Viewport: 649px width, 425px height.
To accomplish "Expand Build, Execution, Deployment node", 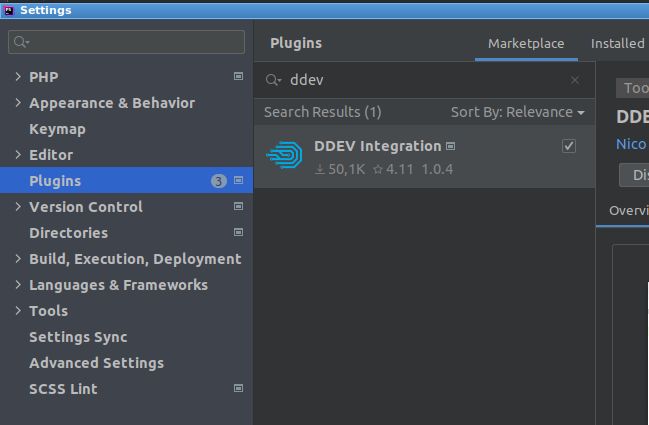I will coord(18,259).
